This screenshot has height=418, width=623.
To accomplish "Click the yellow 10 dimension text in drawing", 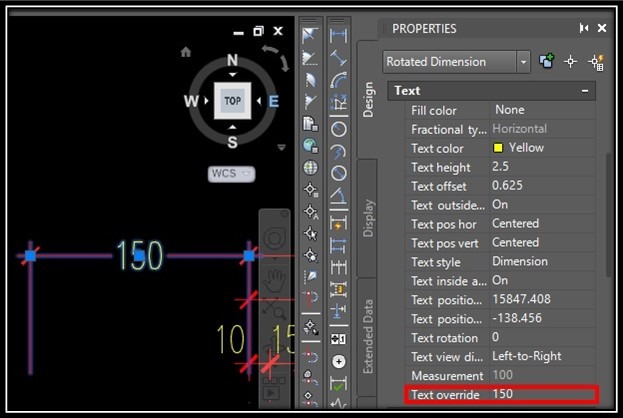I will click(x=230, y=339).
